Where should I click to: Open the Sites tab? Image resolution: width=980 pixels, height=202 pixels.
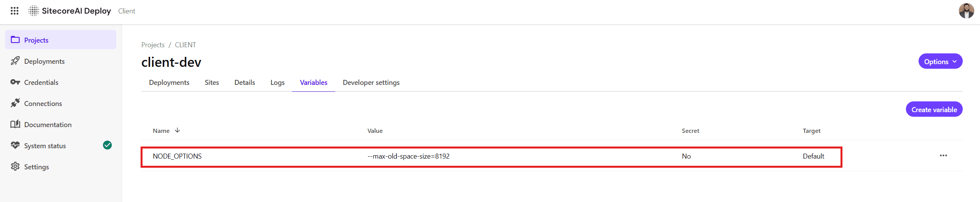(212, 83)
